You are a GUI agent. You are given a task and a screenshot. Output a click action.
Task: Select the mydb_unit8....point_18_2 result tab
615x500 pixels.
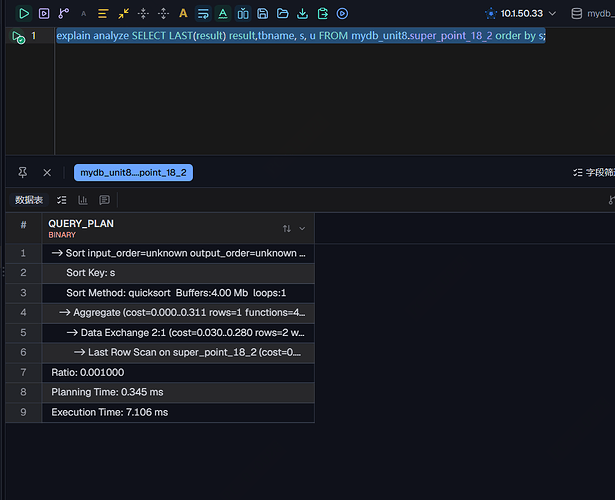point(133,173)
